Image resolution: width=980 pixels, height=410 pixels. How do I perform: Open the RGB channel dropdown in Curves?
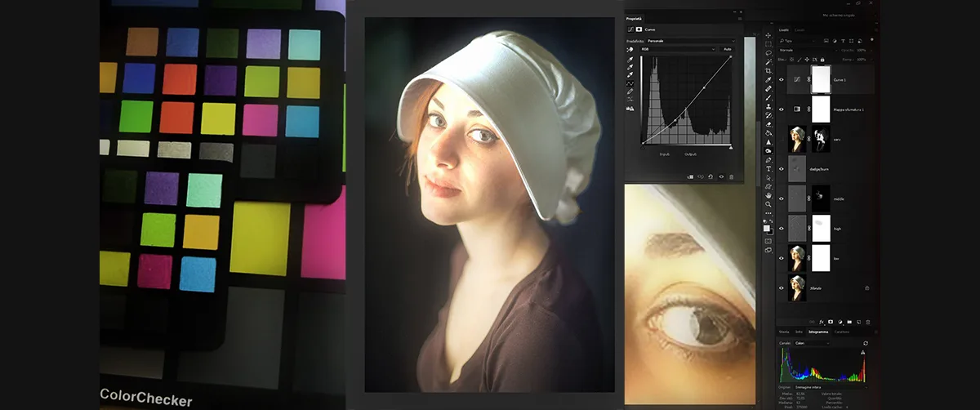click(678, 49)
